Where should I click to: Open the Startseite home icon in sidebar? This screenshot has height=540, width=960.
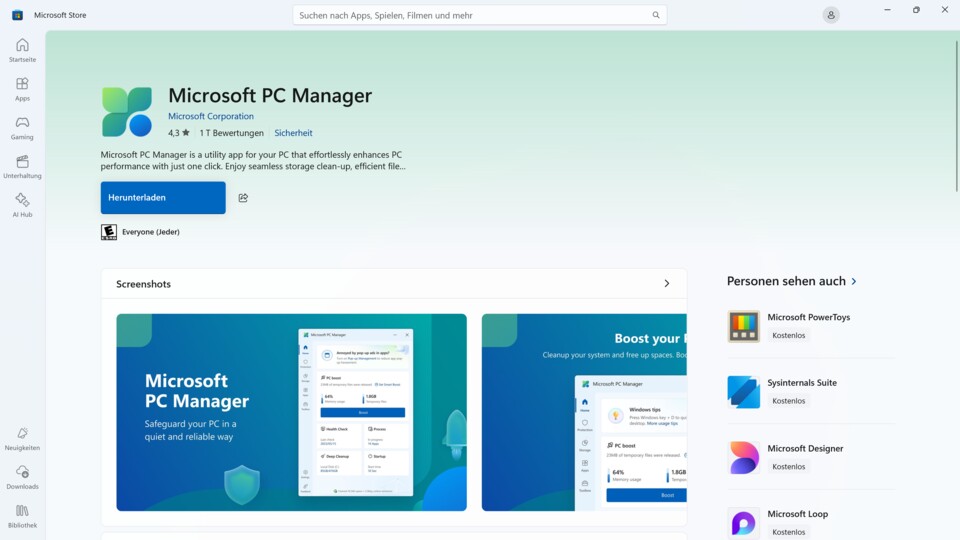coord(22,50)
